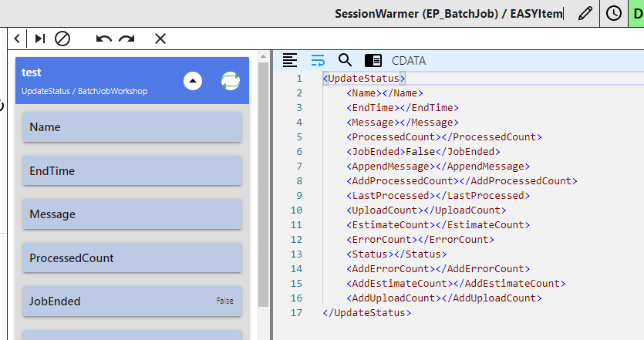Click the pencil edit icon
The image size is (644, 340).
(585, 14)
